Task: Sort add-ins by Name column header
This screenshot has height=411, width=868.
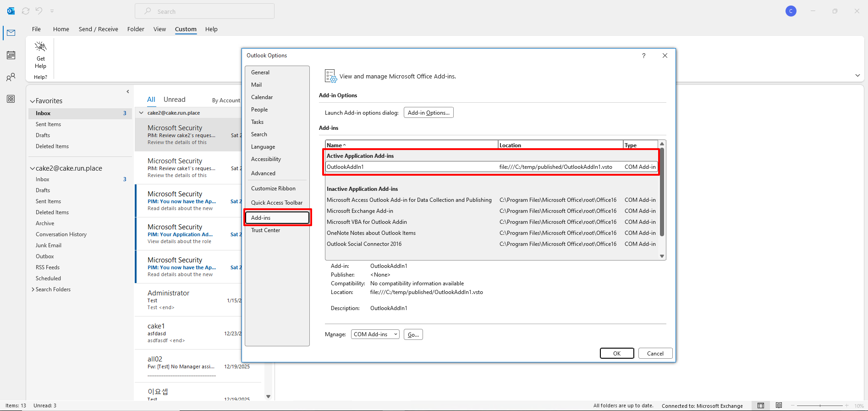Action: click(x=412, y=145)
